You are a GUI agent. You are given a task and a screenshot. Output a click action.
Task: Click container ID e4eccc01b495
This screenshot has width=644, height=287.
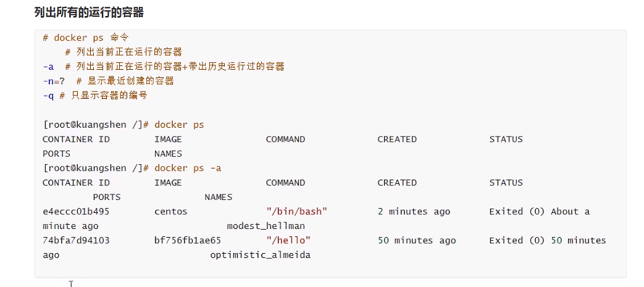point(76,212)
